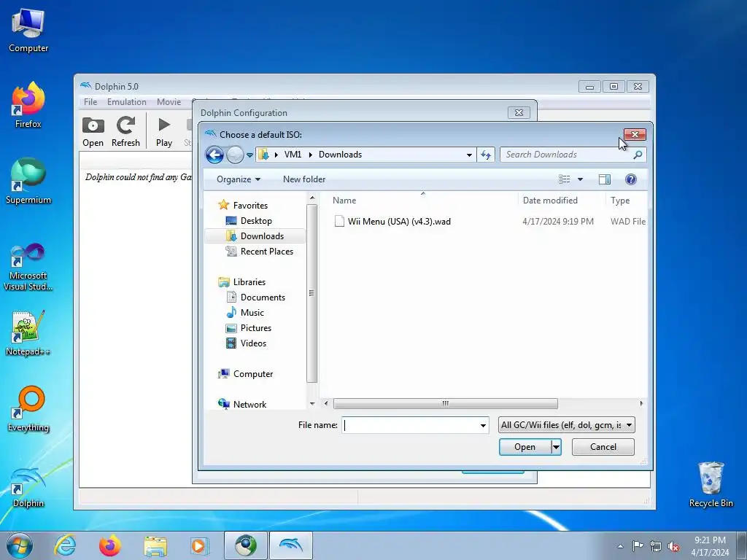Open Windows Explorer from the taskbar

(155, 545)
